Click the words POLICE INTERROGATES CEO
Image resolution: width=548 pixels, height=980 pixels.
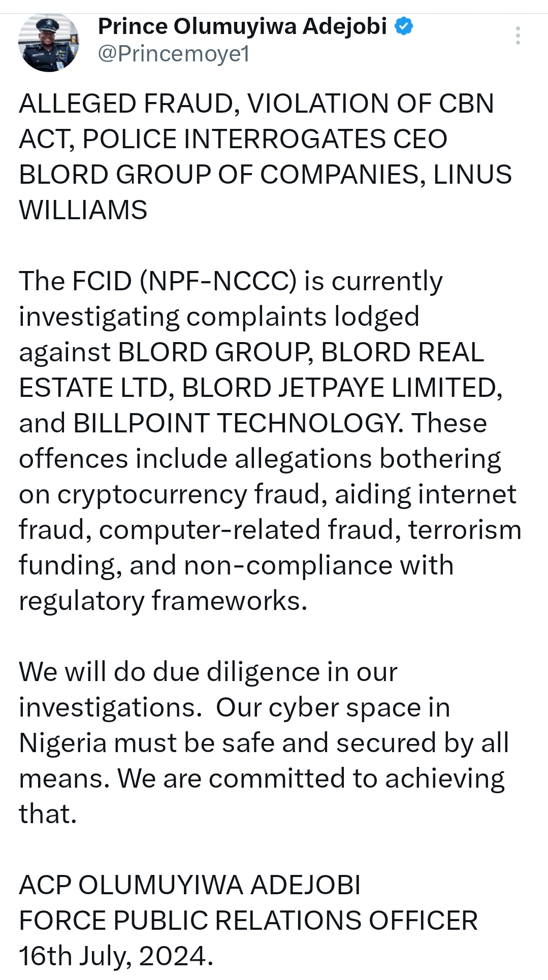click(265, 139)
